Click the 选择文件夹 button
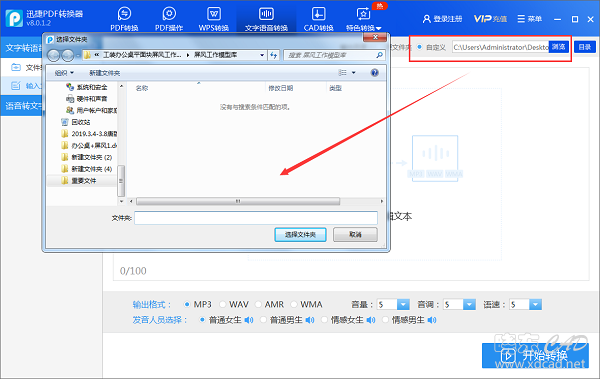 [300, 234]
